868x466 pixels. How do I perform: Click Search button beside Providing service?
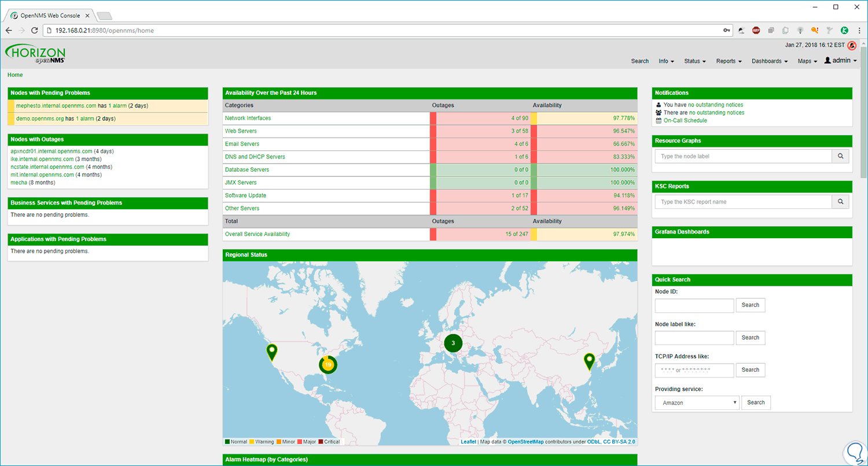coord(756,402)
